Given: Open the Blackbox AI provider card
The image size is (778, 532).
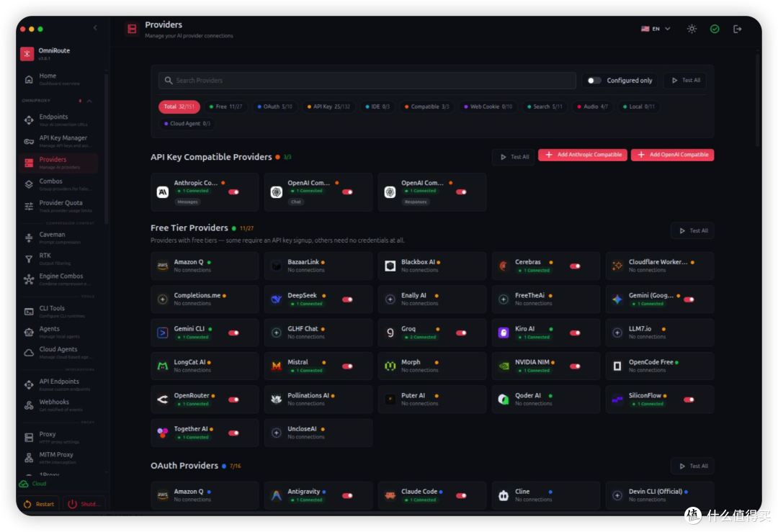Looking at the screenshot, I should [x=432, y=266].
